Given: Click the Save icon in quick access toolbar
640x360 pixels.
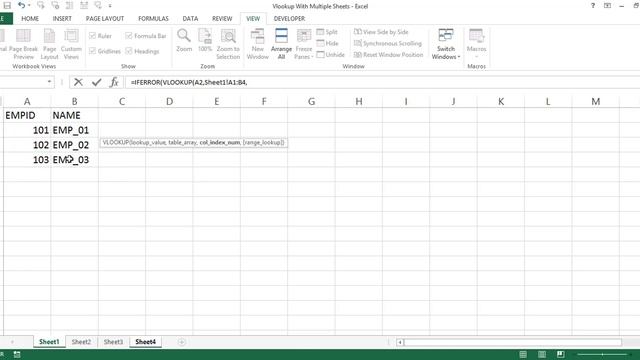Looking at the screenshot, I should pos(7,5).
